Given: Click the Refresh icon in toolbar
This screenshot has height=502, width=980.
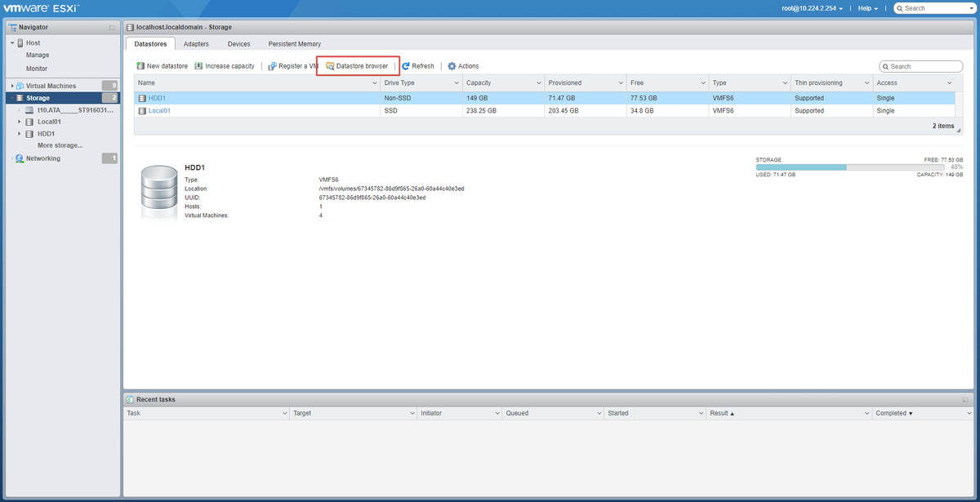Looking at the screenshot, I should [405, 66].
